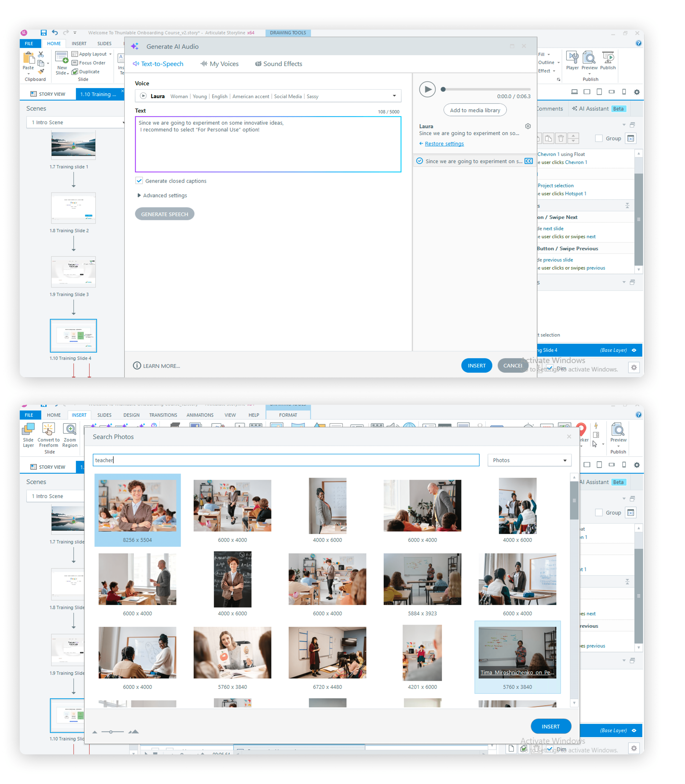
Task: Open the Laura voice dropdown
Action: (x=394, y=96)
